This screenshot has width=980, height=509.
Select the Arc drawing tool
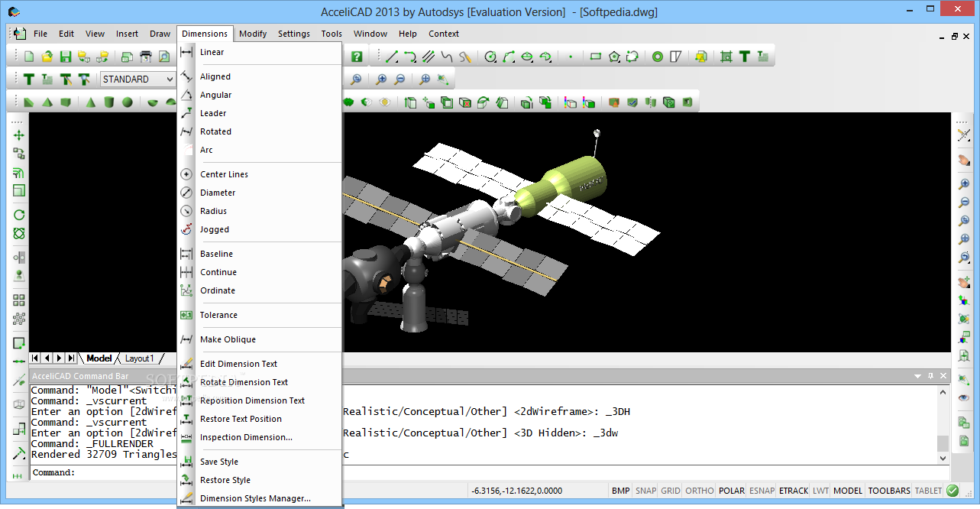click(509, 57)
